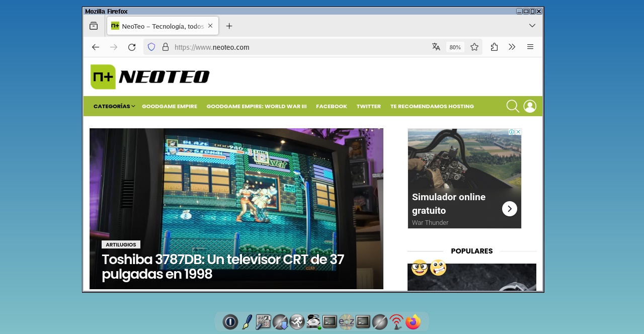Screen dimensions: 644x334
Task: Open the tracking protection shield panel
Action: point(151,47)
